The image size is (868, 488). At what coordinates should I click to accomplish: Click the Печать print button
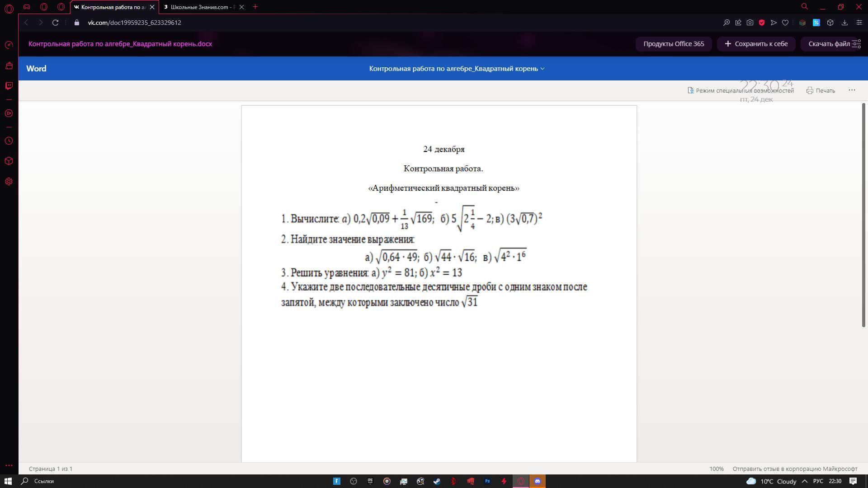coord(821,90)
